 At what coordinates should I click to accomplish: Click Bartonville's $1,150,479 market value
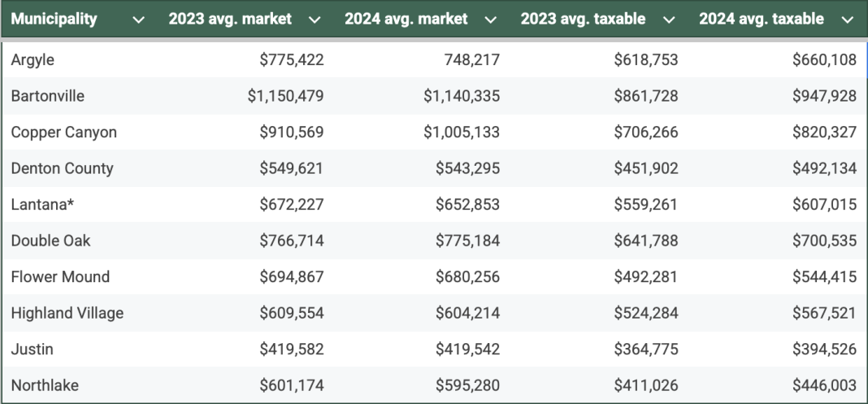point(285,96)
